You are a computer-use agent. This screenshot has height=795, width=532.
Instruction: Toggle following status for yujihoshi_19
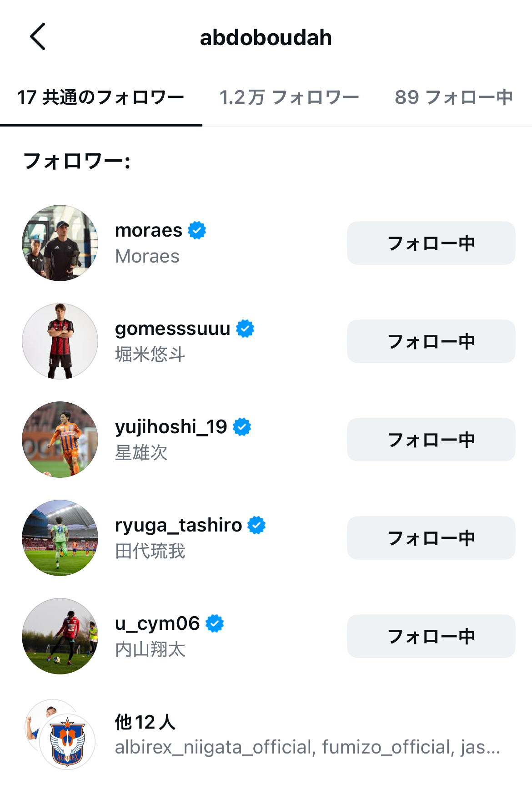[x=431, y=440]
